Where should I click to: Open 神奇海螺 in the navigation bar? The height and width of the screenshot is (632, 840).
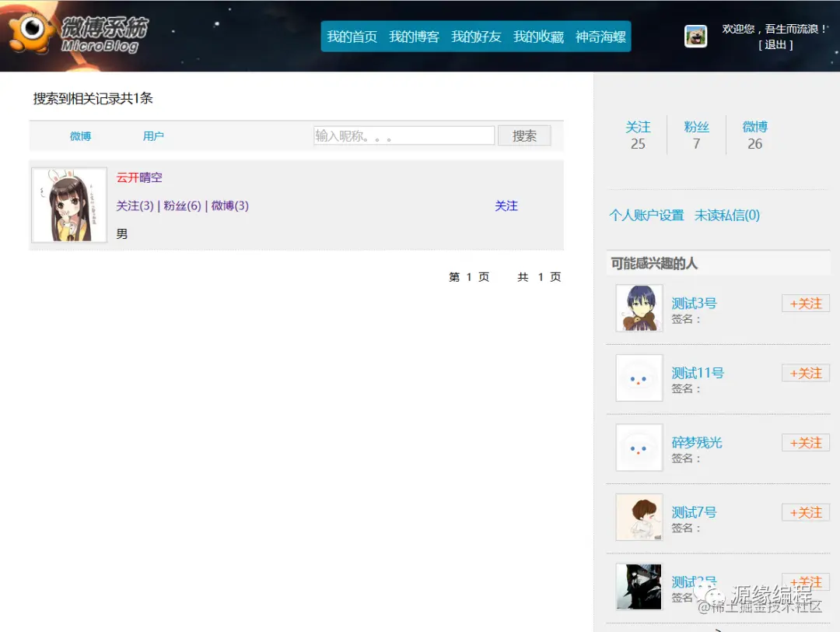coord(600,37)
